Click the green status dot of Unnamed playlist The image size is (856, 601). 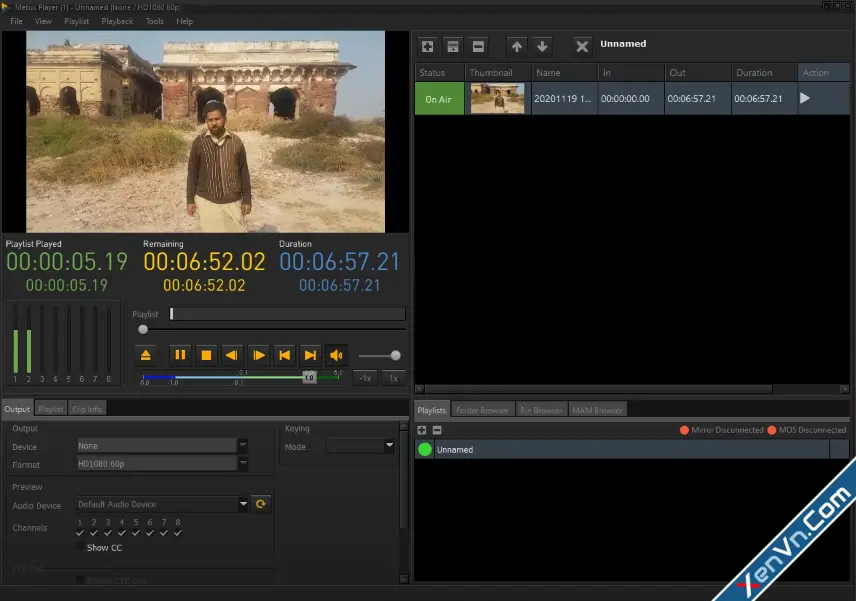[x=425, y=449]
